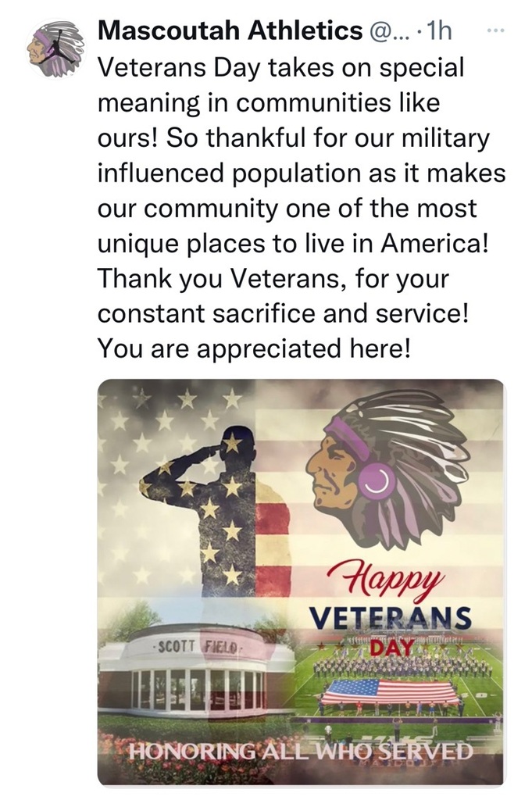Click the 'You are appreciated here!' sentence
This screenshot has height=800, width=532.
click(x=254, y=349)
